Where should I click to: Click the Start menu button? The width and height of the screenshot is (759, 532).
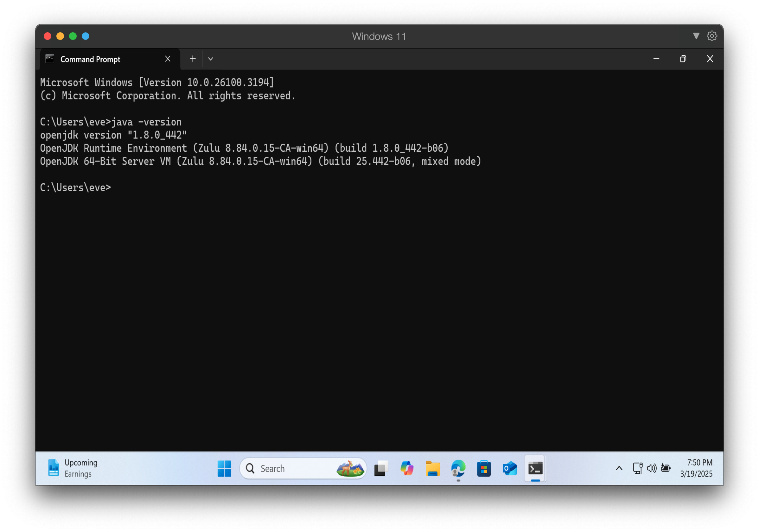(225, 468)
